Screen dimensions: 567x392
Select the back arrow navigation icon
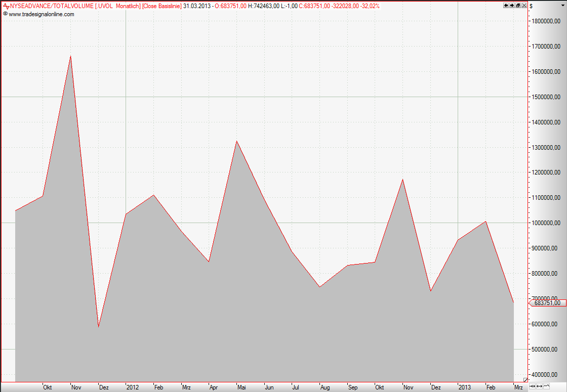click(506, 5)
